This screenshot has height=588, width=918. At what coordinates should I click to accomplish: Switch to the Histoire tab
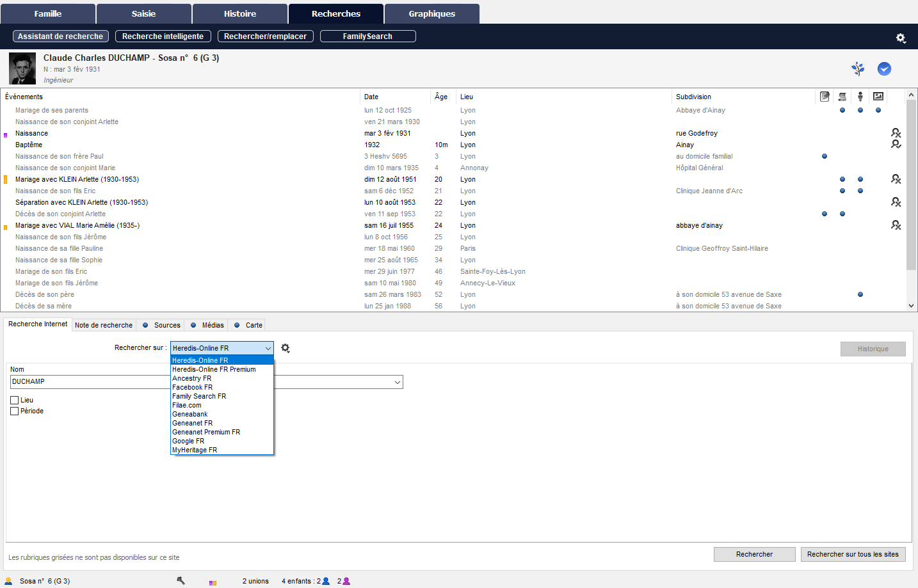240,13
